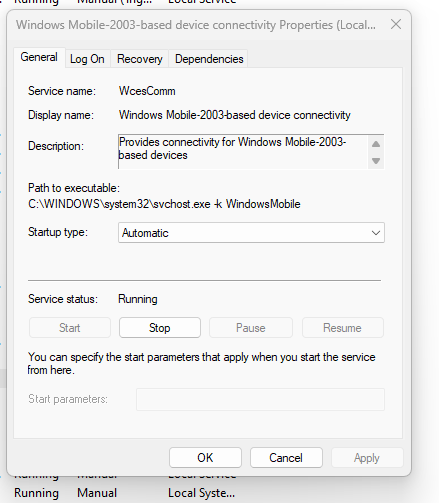Click the svchost.exe executable path text
This screenshot has width=439, height=503.
coord(164,204)
